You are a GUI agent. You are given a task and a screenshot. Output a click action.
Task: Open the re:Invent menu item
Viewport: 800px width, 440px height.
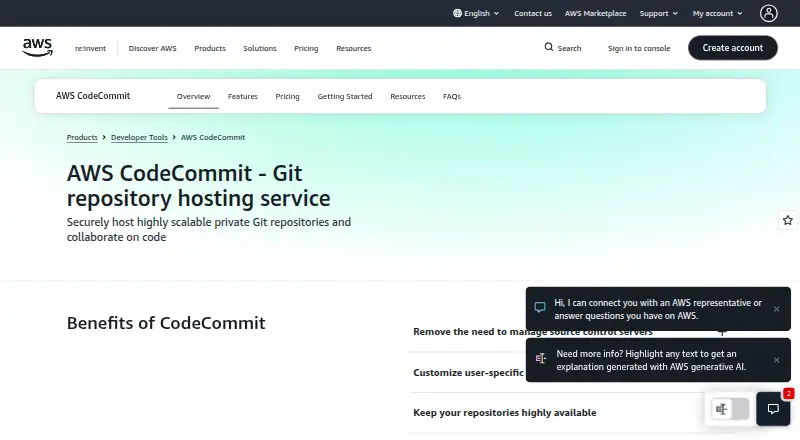[x=90, y=48]
